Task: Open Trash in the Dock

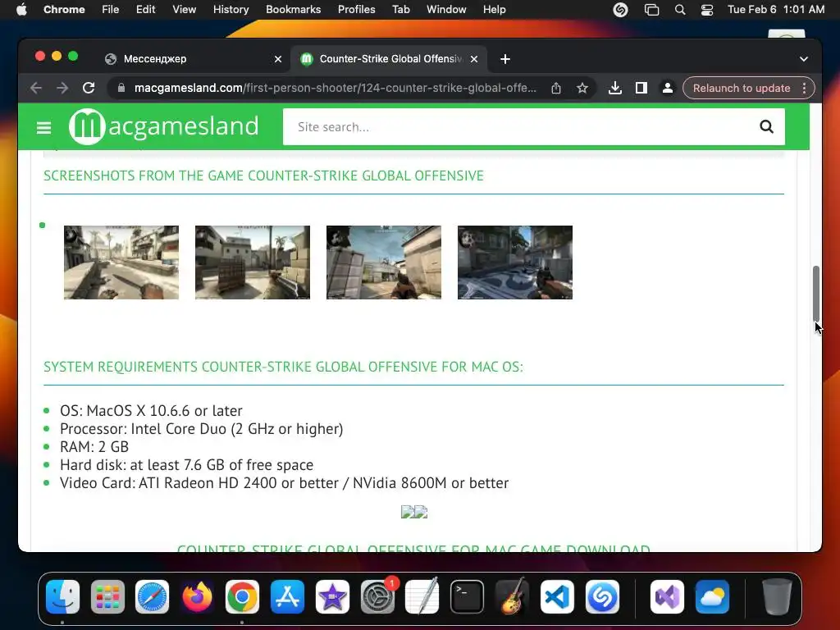Action: click(x=777, y=597)
